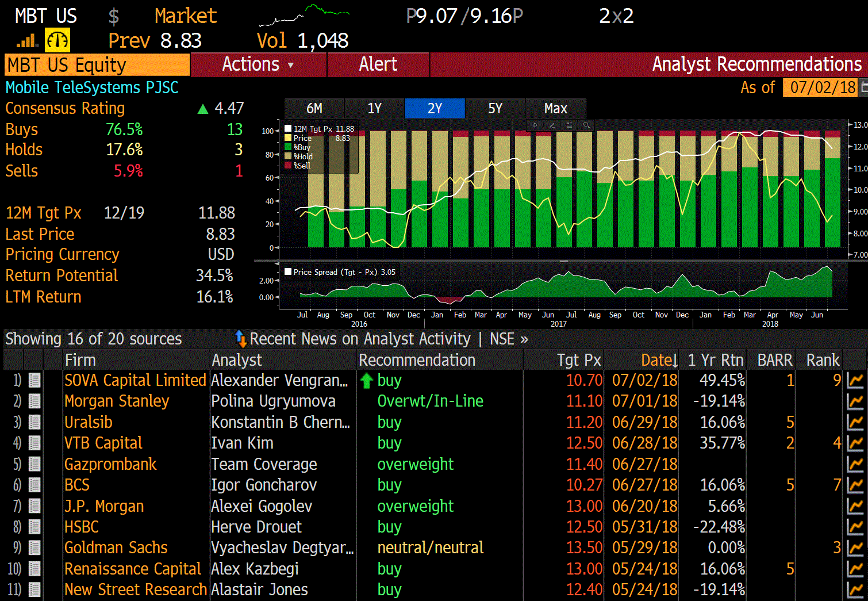This screenshot has width=868, height=601.
Task: Click the %Hold tan legend swatch
Action: 289,156
